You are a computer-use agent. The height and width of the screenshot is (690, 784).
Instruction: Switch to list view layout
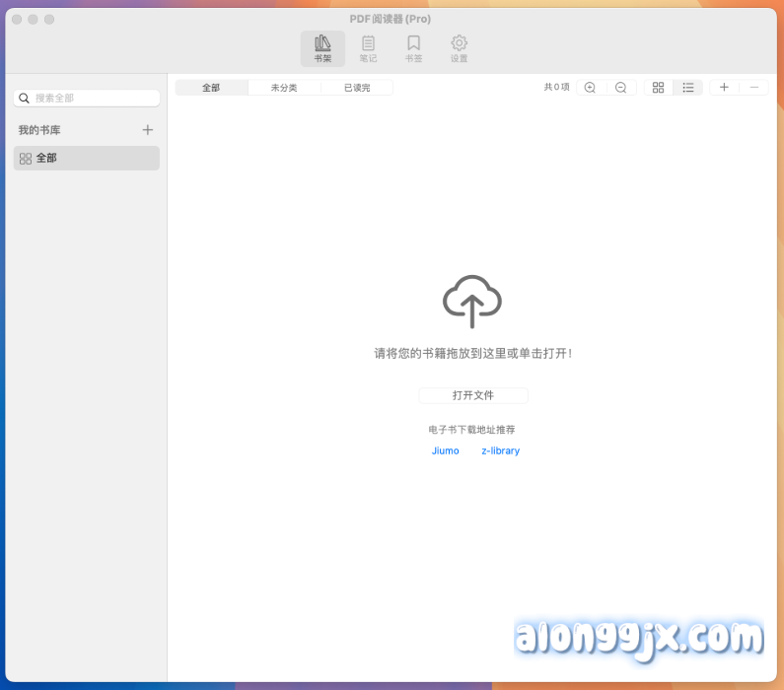688,88
